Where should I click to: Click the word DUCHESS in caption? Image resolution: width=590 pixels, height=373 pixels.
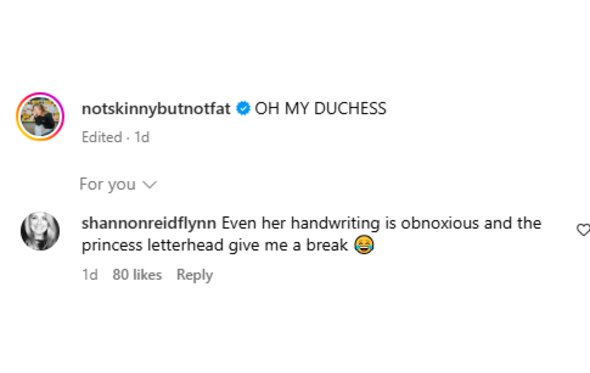pos(350,109)
